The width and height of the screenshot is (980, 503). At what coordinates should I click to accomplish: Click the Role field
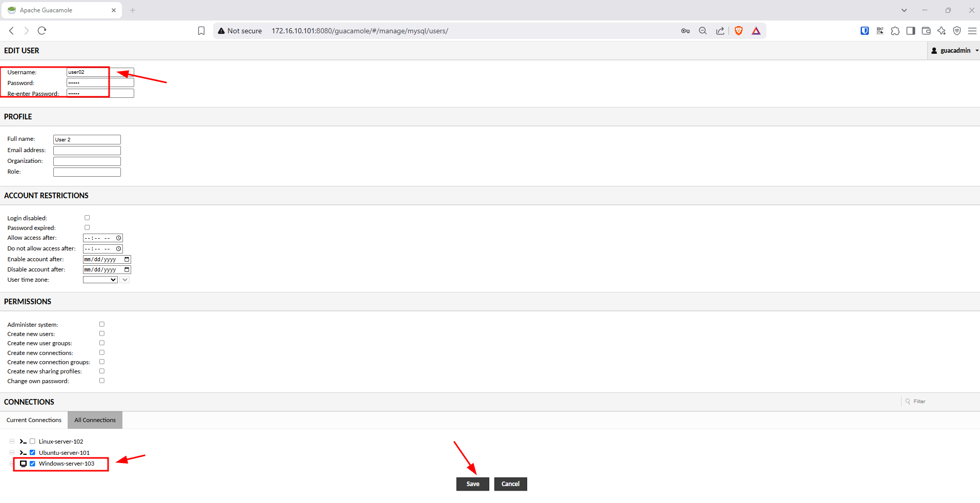coord(87,172)
